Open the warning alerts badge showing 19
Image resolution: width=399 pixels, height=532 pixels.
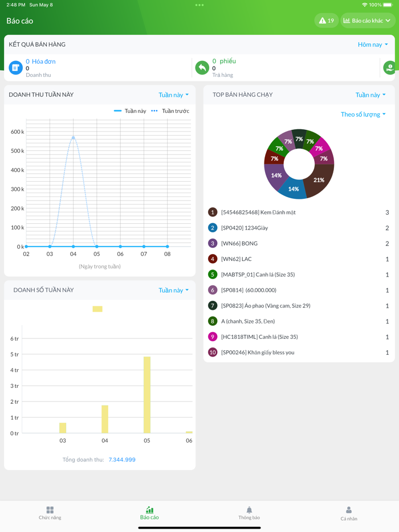[327, 21]
